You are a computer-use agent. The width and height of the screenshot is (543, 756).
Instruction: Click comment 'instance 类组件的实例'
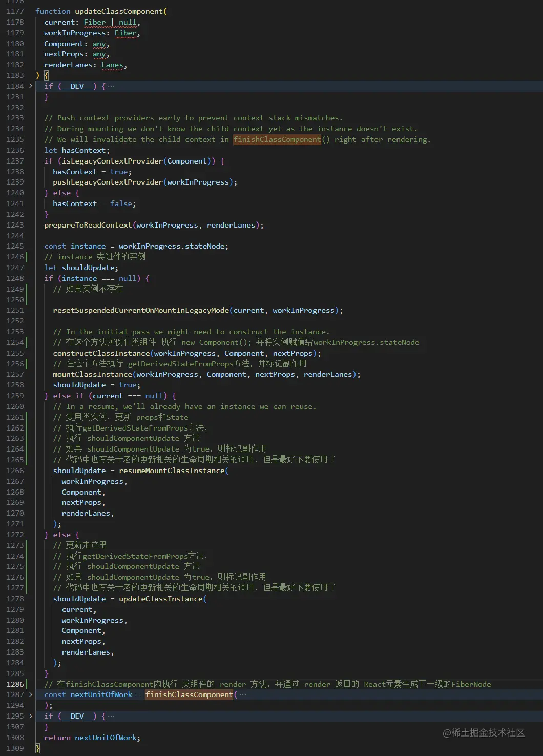coord(95,257)
